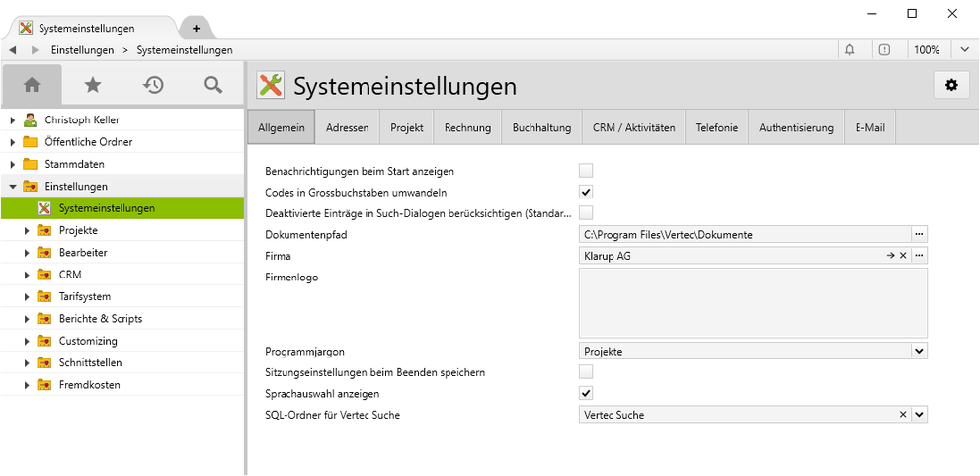Screen dimensions: 980x476
Task: Switch to the Buchhaltung tab
Action: click(542, 127)
